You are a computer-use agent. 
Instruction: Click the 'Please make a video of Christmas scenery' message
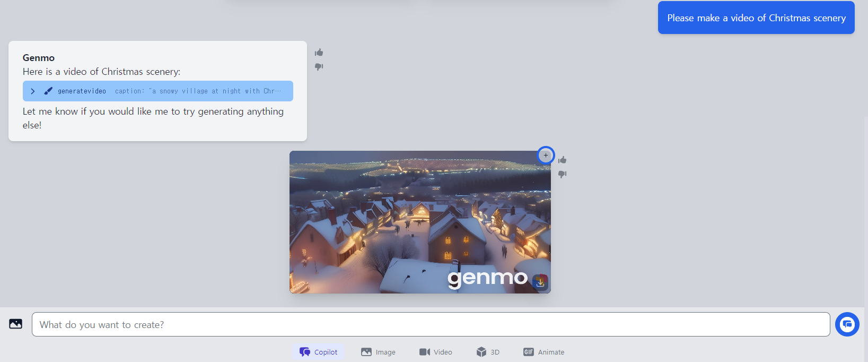756,18
